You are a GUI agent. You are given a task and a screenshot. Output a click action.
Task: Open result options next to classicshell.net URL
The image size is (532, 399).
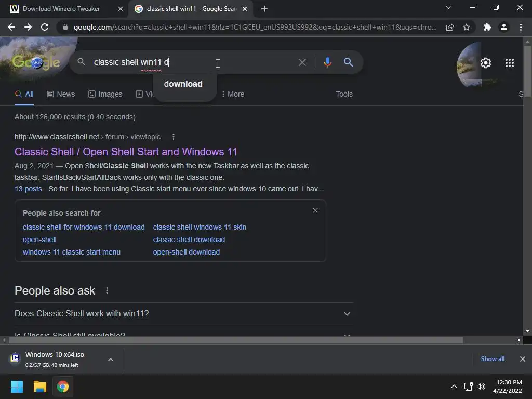pos(174,137)
